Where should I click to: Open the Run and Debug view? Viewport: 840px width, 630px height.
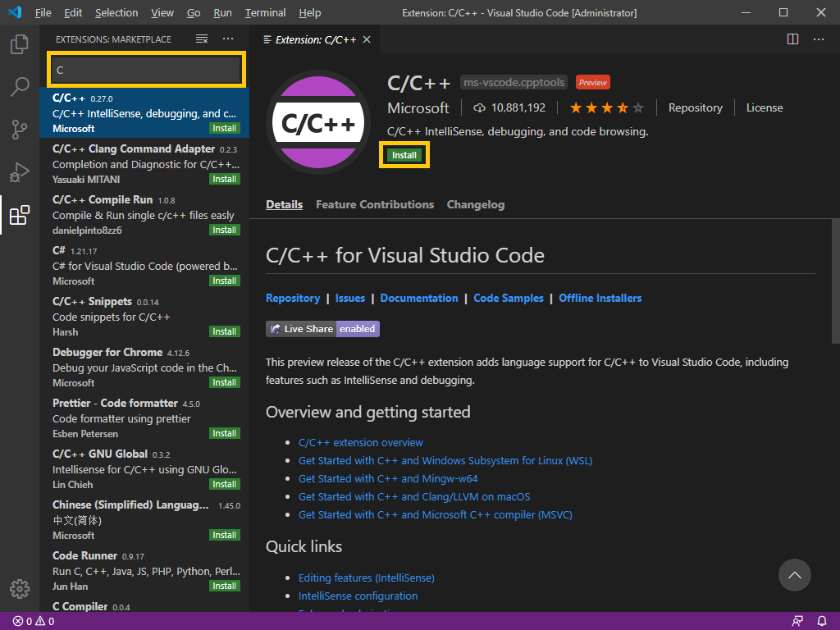click(20, 172)
